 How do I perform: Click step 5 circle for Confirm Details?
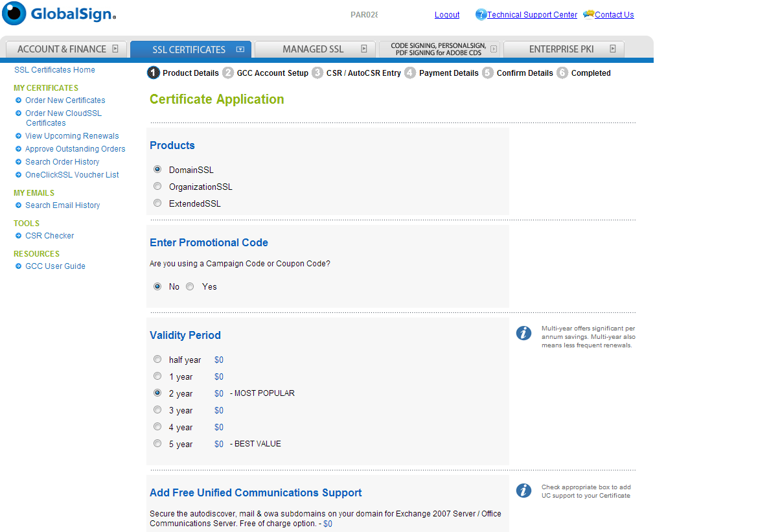pyautogui.click(x=487, y=73)
